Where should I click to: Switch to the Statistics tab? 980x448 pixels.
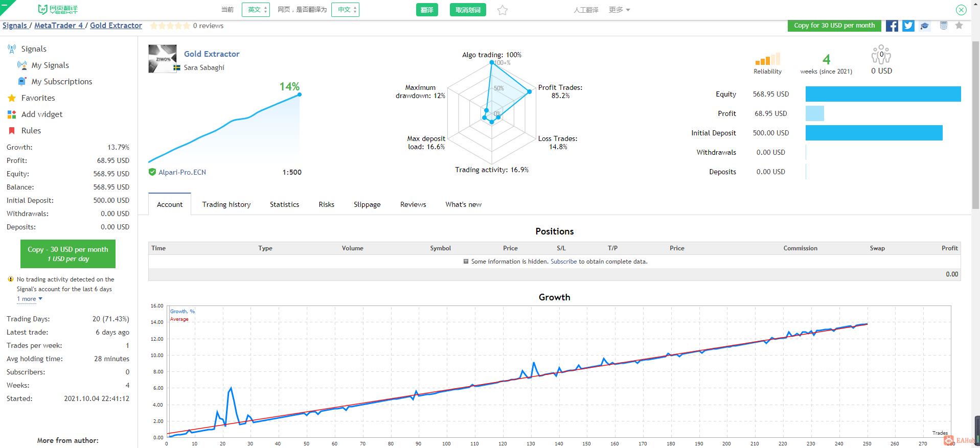(284, 204)
